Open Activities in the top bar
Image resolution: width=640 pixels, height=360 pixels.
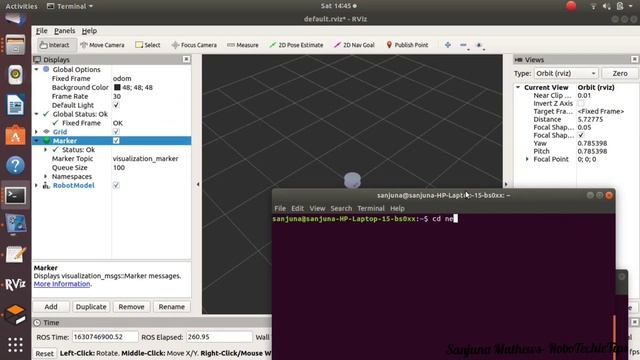(x=21, y=6)
